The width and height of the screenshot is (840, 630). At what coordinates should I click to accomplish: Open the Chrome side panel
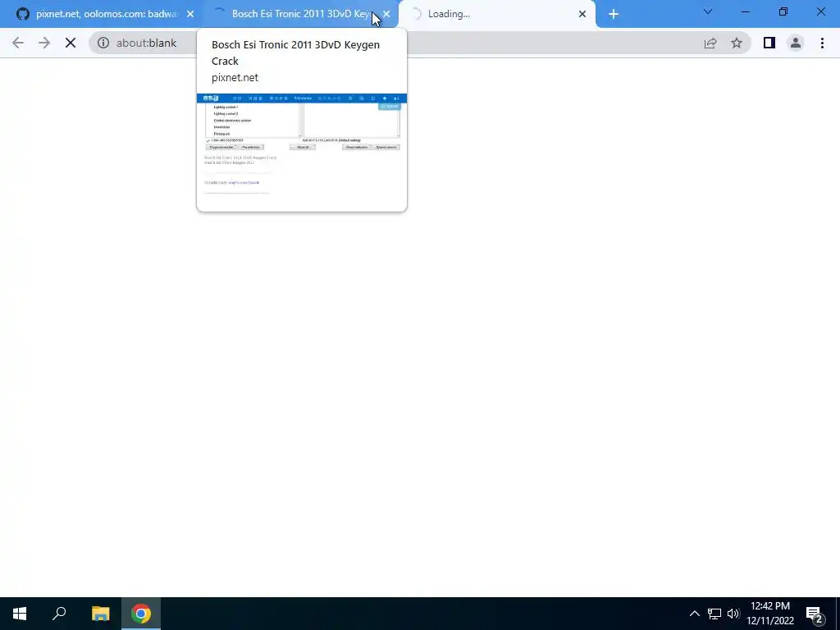click(x=769, y=43)
